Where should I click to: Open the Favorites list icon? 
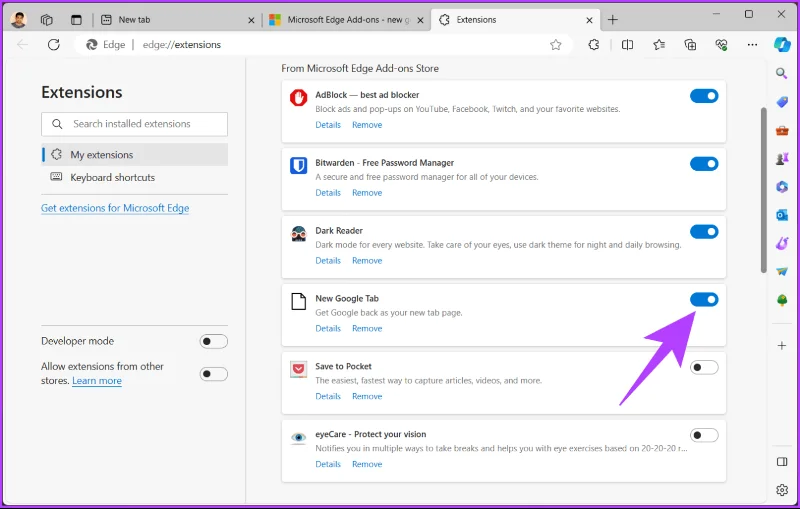[x=659, y=45]
